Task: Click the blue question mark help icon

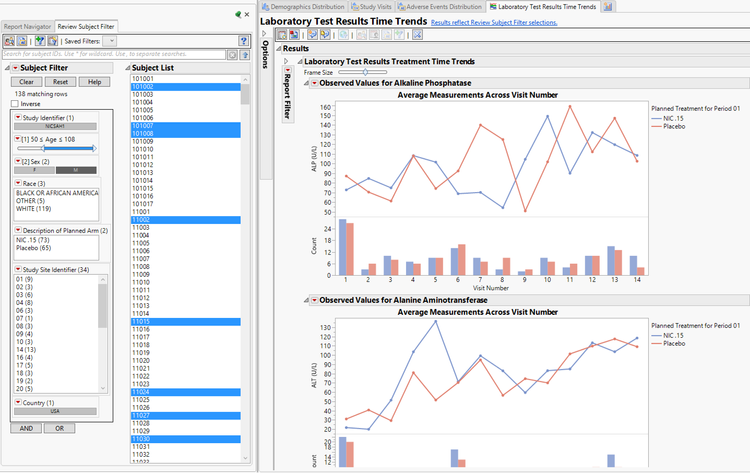Action: coord(243,41)
